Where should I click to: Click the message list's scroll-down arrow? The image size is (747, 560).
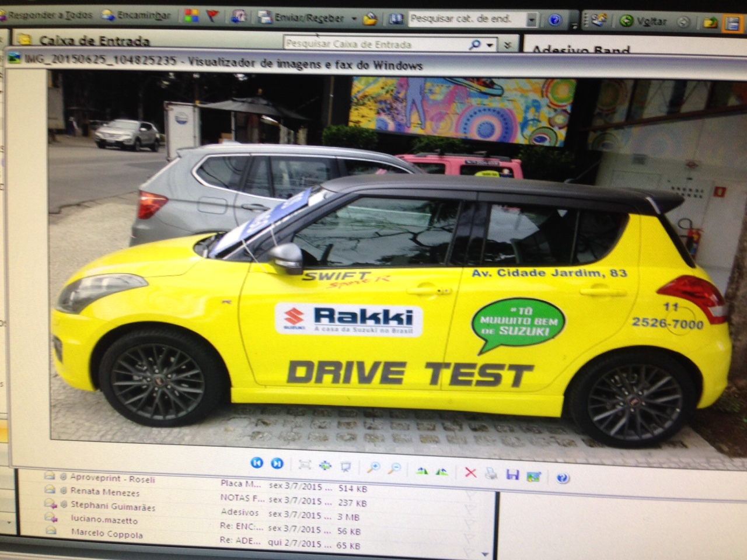coord(486,554)
